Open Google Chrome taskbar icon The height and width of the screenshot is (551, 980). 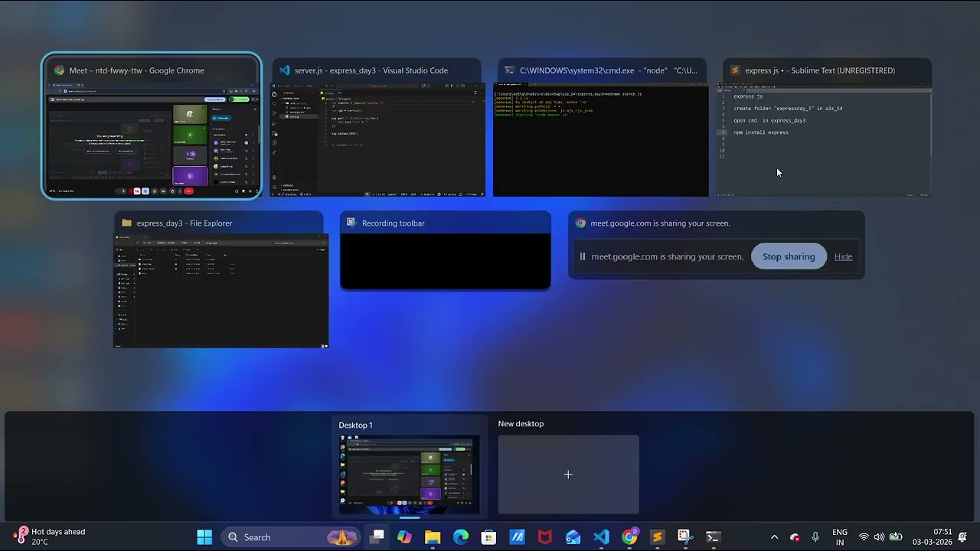tap(629, 537)
